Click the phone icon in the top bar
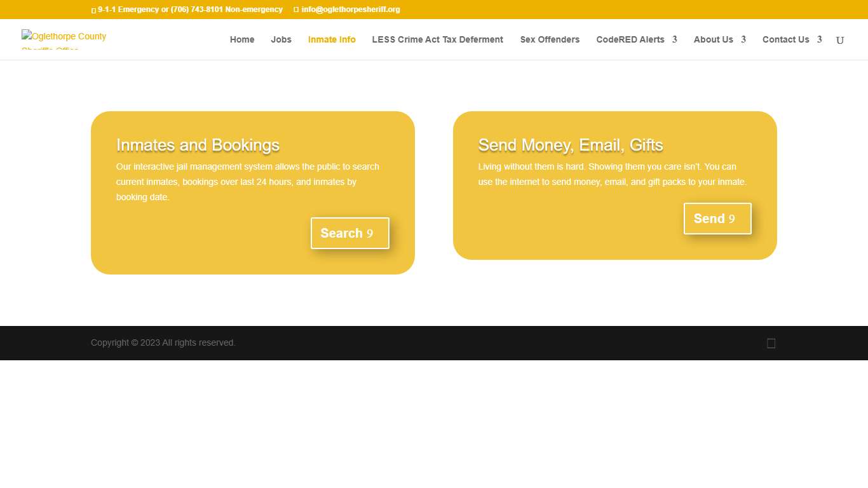This screenshot has width=868, height=488. tap(93, 10)
